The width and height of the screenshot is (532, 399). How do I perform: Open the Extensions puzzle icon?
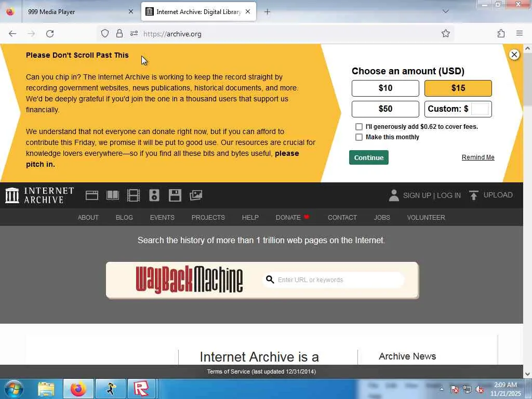pos(501,33)
